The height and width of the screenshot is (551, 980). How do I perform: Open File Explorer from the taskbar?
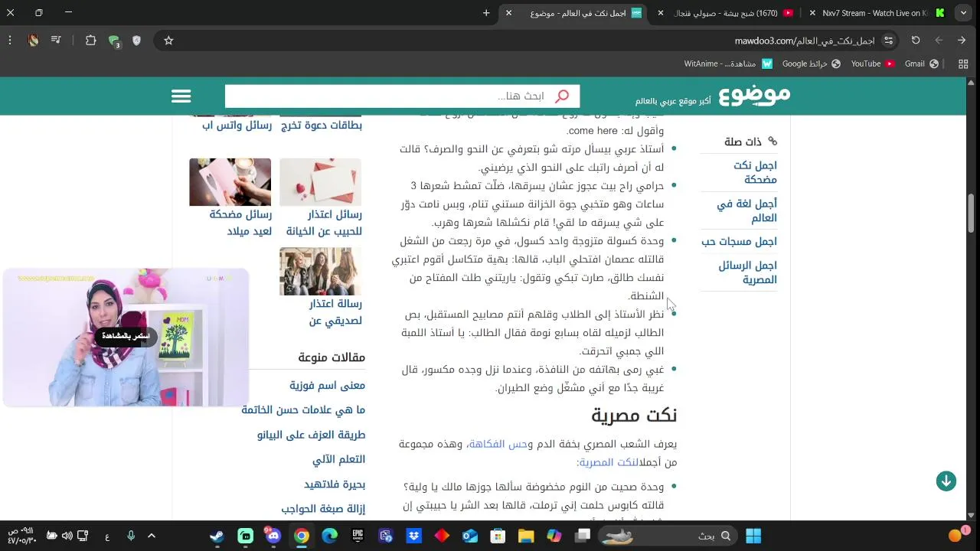tap(526, 536)
